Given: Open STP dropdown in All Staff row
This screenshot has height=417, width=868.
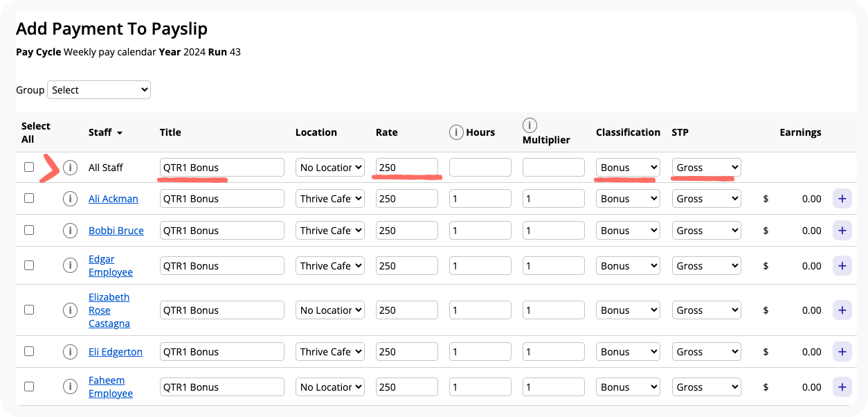Looking at the screenshot, I should [706, 168].
